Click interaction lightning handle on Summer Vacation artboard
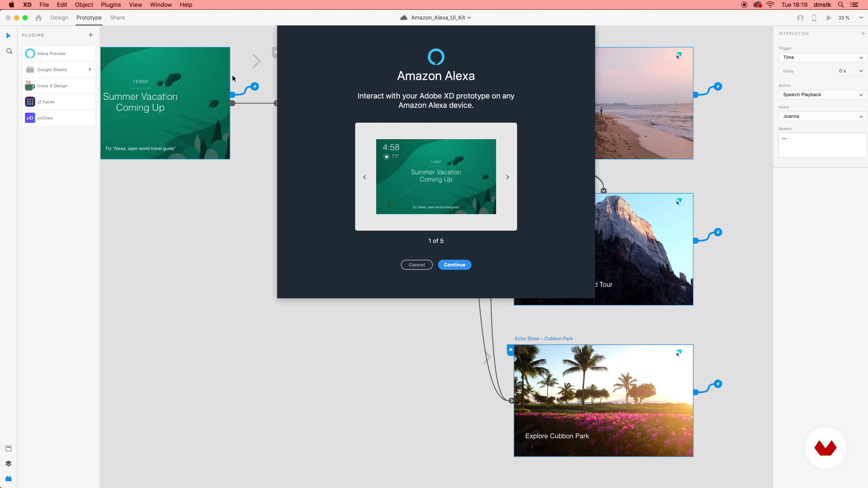The width and height of the screenshot is (868, 488). (x=255, y=87)
